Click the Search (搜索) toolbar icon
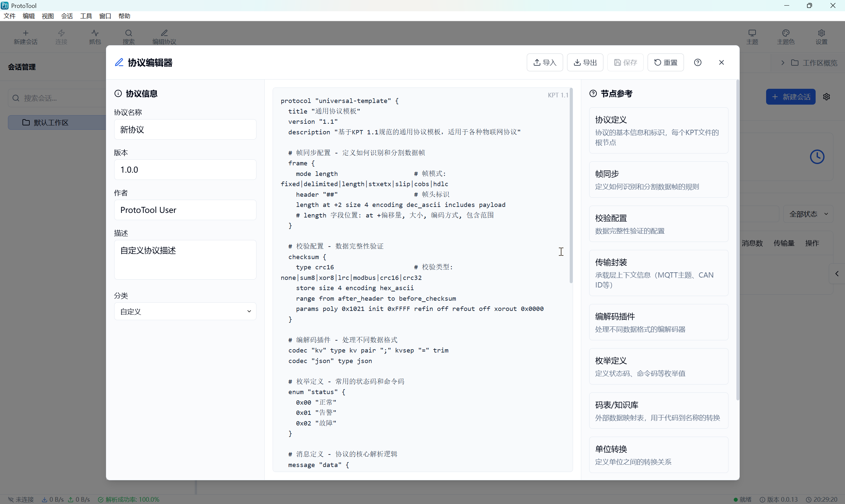Image resolution: width=845 pixels, height=504 pixels. (128, 37)
